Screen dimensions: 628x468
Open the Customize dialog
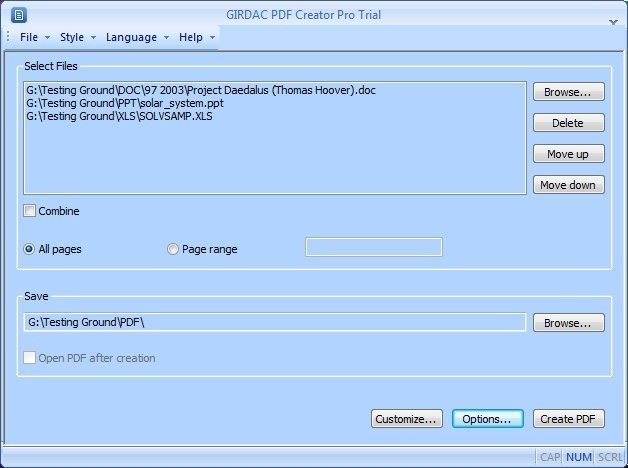pos(407,419)
